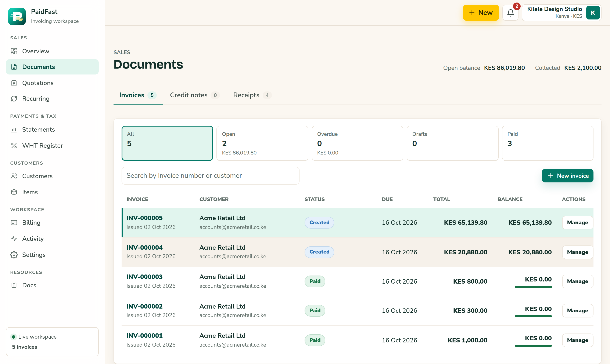The width and height of the screenshot is (610, 364).
Task: Manage invoice INV-000005
Action: (x=577, y=223)
